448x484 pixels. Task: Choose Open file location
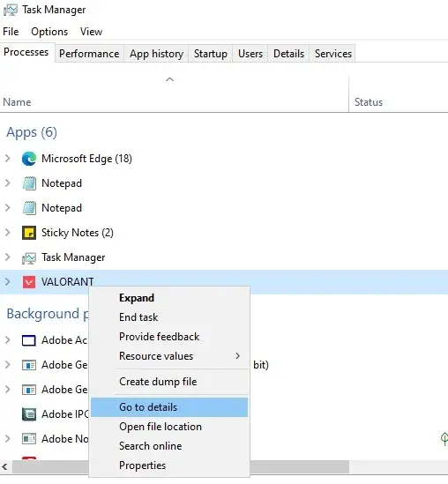(x=169, y=427)
